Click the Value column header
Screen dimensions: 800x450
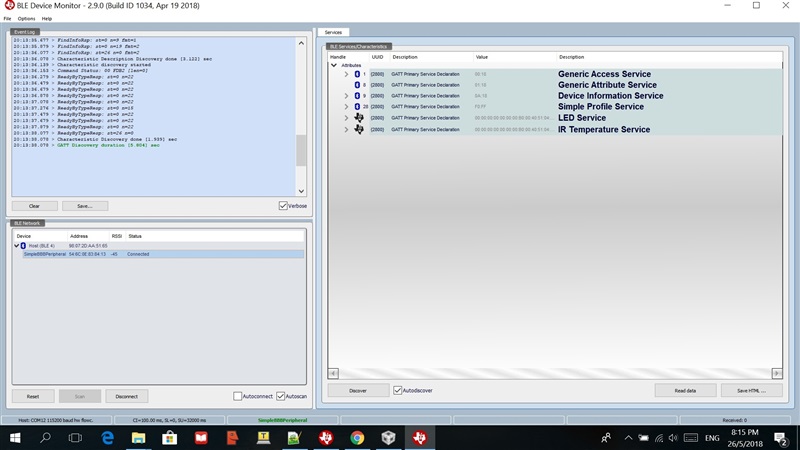click(x=482, y=57)
